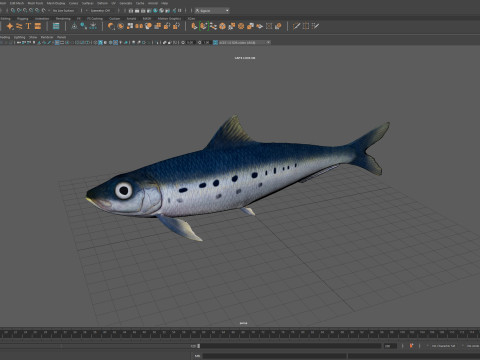Viewport: 480px width, 360px height.
Task: Click the orange crossed-circle shelf icon
Action: click(241, 26)
